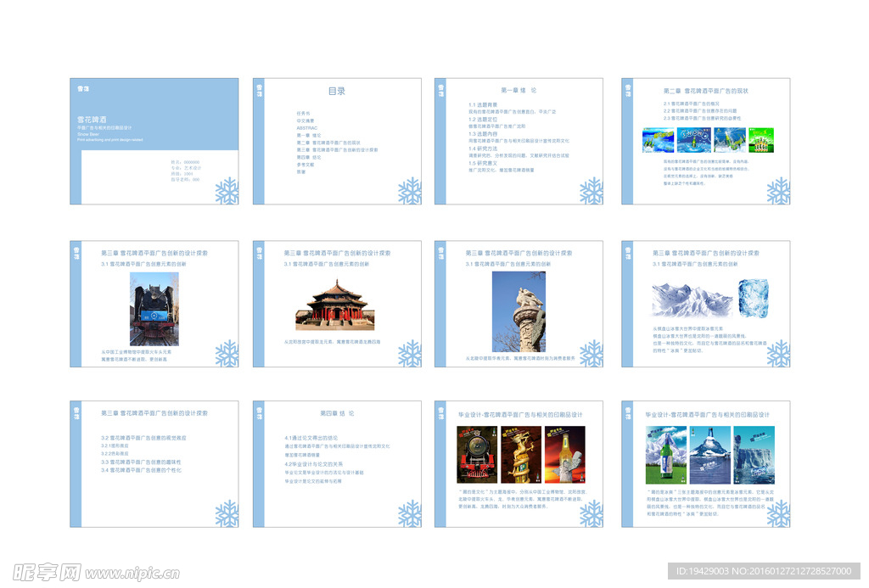This screenshot has height=588, width=869.
Task: Click the blue ice cube image
Action: pyautogui.click(x=754, y=298)
